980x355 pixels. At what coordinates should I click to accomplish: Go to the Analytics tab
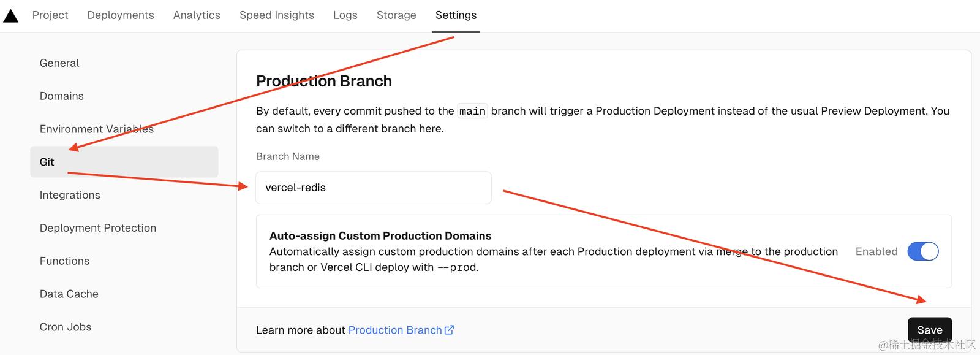(197, 15)
